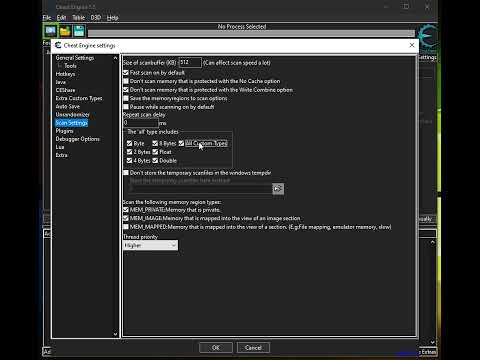Enable MEM_MAPPED memory region checkbox
This screenshot has width=480, height=360.
click(x=126, y=227)
